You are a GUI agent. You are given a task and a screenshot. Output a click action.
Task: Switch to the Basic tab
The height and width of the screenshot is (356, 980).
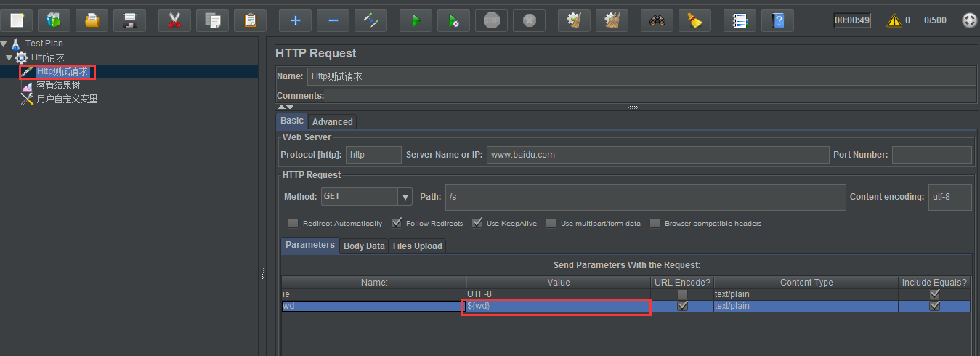[x=292, y=121]
